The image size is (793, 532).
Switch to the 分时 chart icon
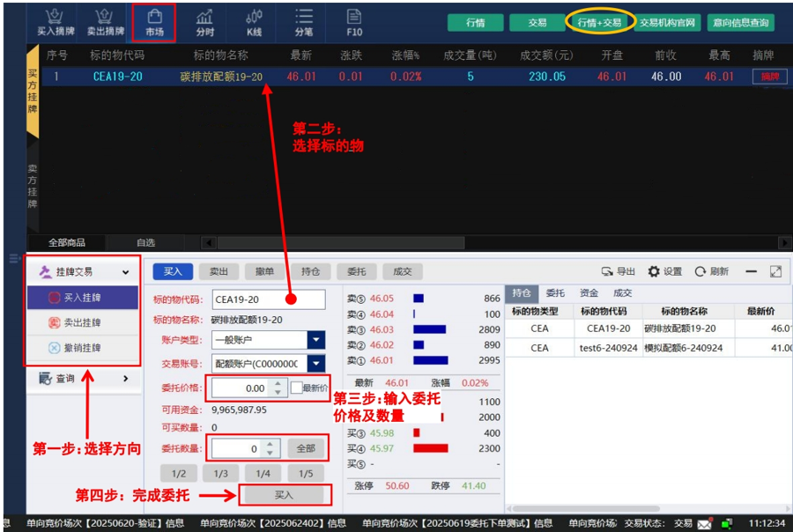[x=204, y=22]
